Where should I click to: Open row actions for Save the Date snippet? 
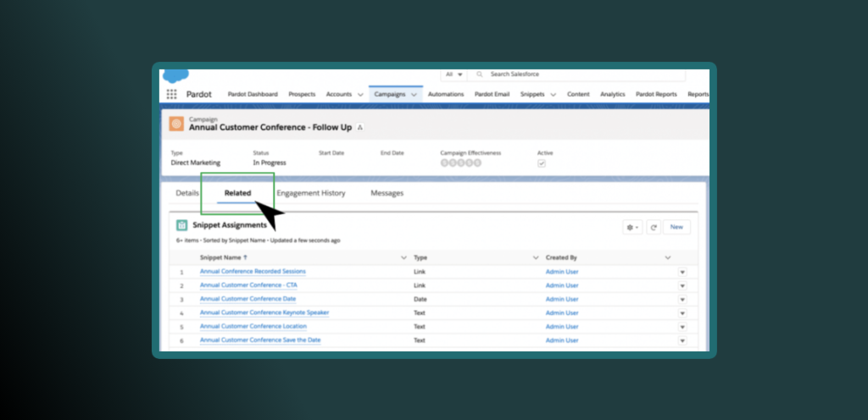[x=682, y=341]
